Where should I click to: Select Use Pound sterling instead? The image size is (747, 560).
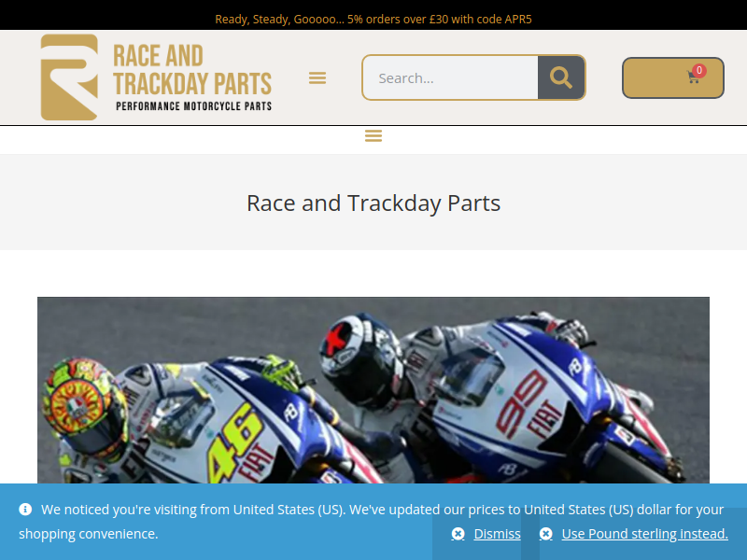coord(644,534)
